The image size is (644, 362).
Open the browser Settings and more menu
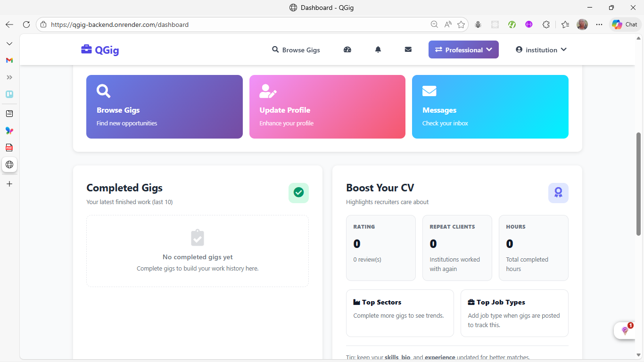tap(599, 25)
